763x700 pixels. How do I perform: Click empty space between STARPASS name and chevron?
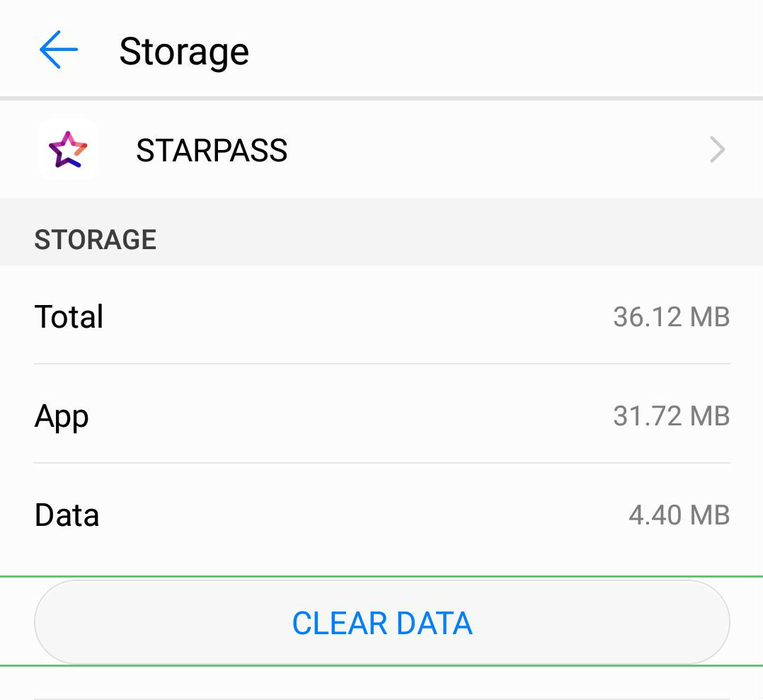[495, 150]
